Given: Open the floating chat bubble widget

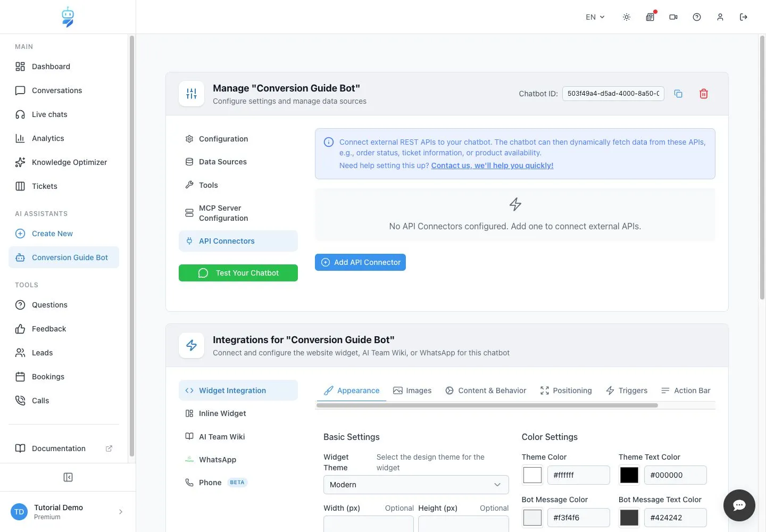Looking at the screenshot, I should point(739,505).
